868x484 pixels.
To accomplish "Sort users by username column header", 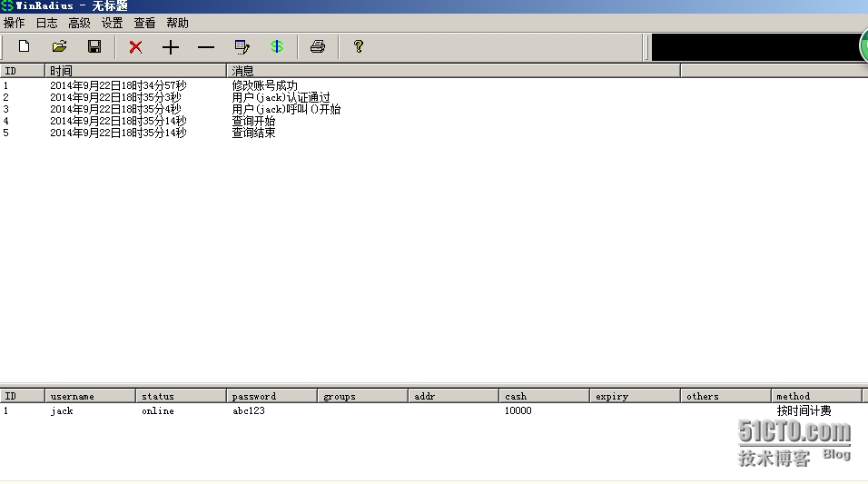I will tap(90, 396).
